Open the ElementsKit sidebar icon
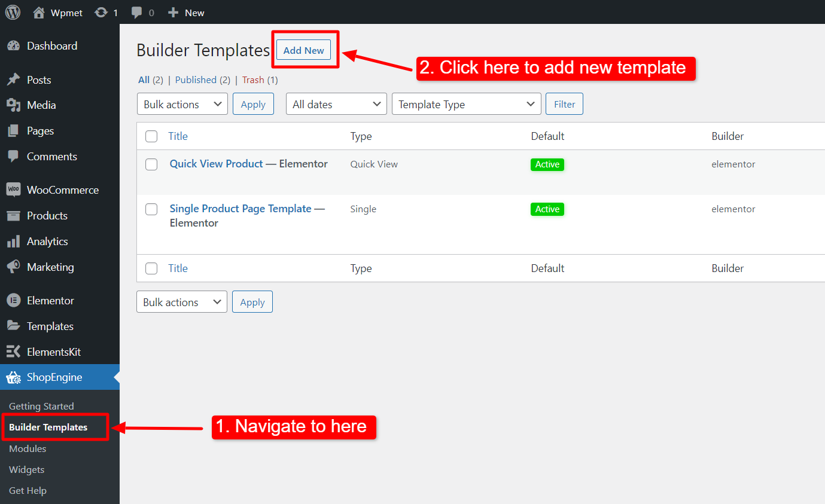 13,352
